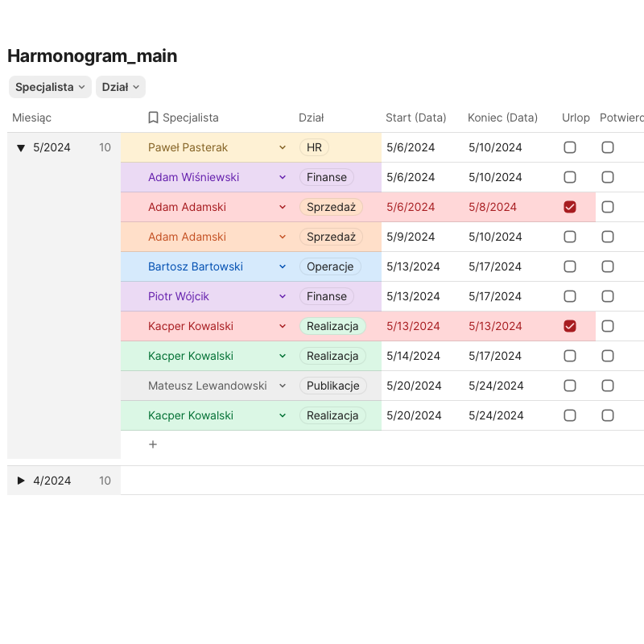Click the Publikacje department tag

[x=332, y=386]
